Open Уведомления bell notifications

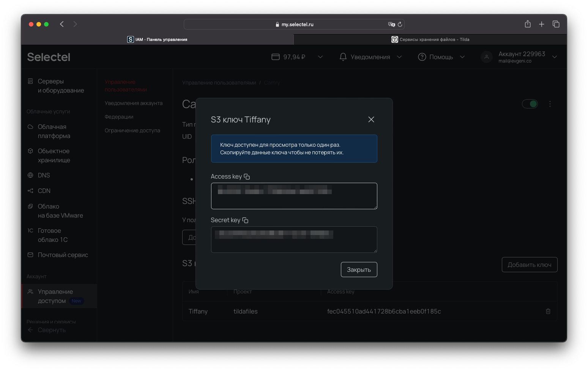coord(343,57)
